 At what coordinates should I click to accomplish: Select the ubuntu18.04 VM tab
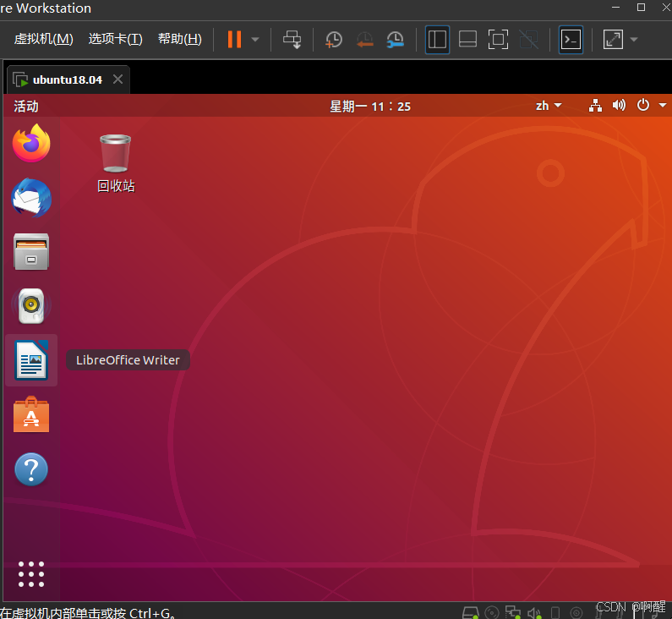pyautogui.click(x=67, y=79)
